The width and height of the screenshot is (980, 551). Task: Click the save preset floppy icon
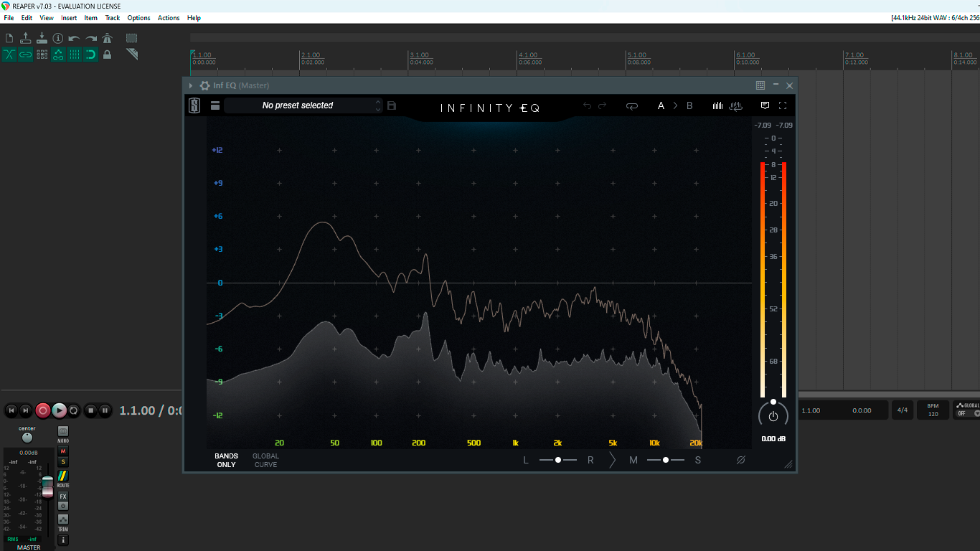point(392,105)
